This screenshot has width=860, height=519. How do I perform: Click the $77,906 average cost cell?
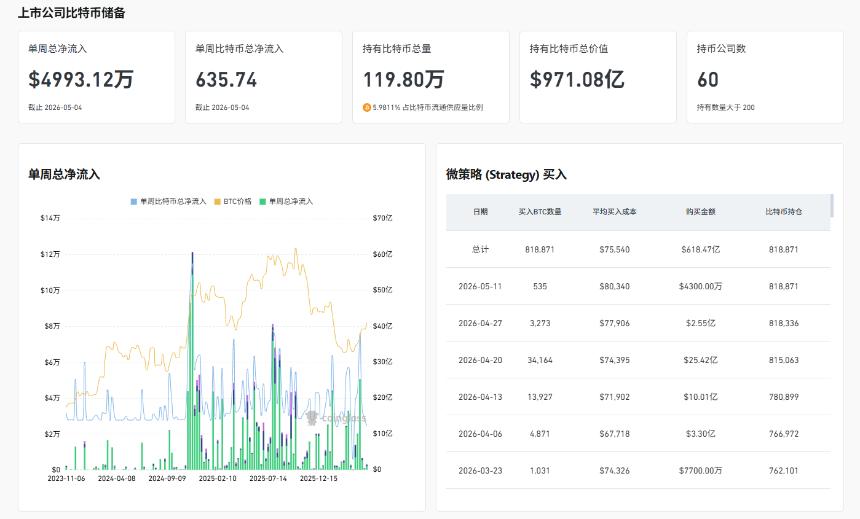614,323
